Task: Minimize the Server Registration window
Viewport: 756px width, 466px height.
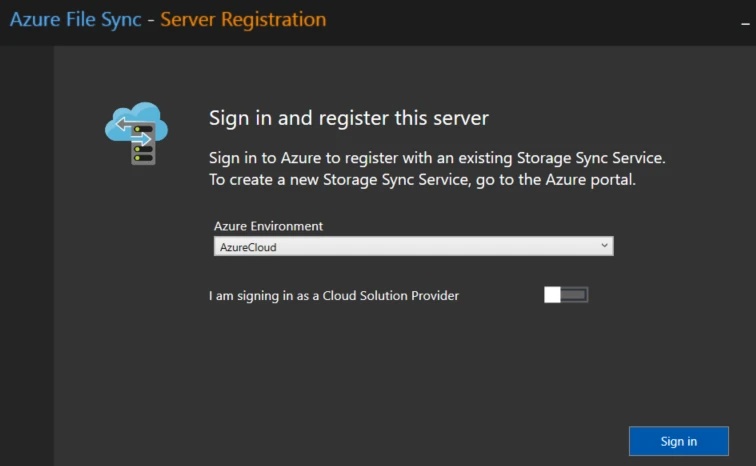Action: pos(745,24)
